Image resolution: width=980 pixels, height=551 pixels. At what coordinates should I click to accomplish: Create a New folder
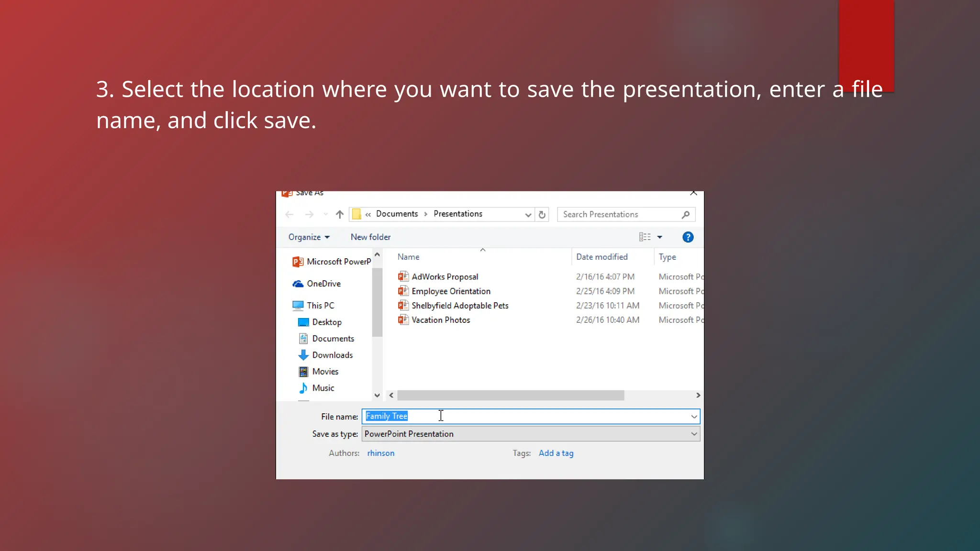(370, 237)
